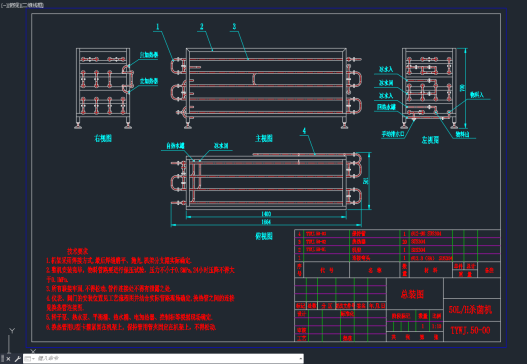The image size is (527, 364).
Task: Close the command line window
Action: click(x=8, y=359)
